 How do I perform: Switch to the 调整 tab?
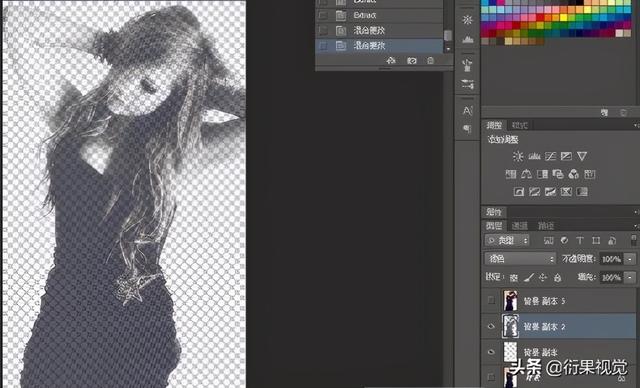coord(494,125)
